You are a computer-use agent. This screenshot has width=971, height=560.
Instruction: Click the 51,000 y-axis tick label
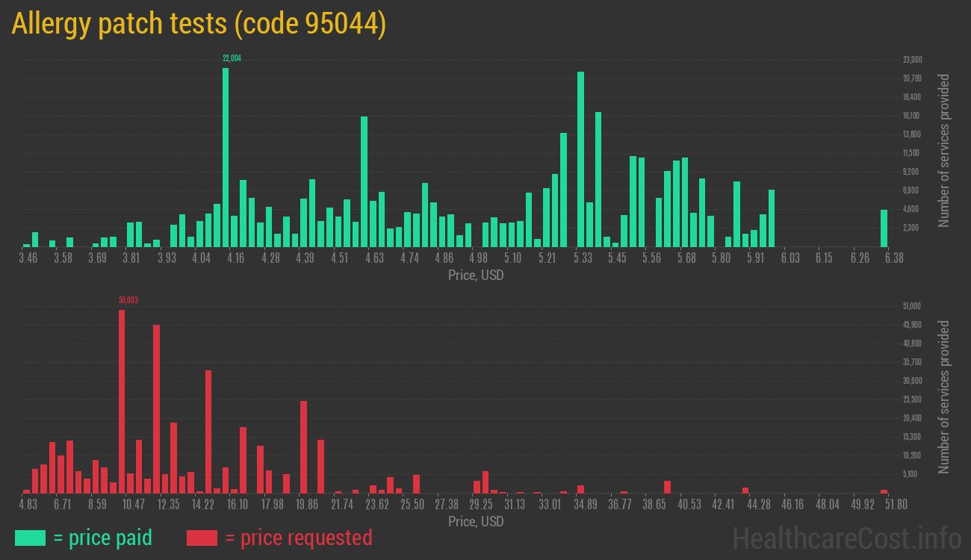coord(912,306)
